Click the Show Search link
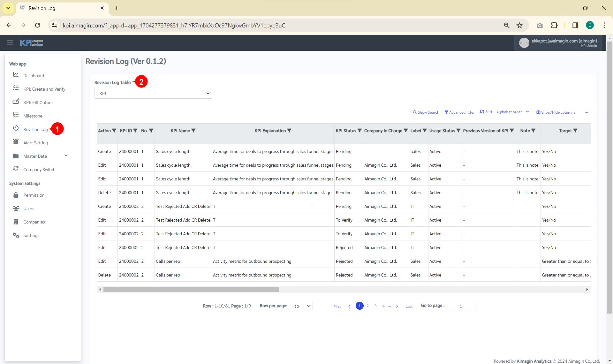613x364 pixels. (426, 112)
